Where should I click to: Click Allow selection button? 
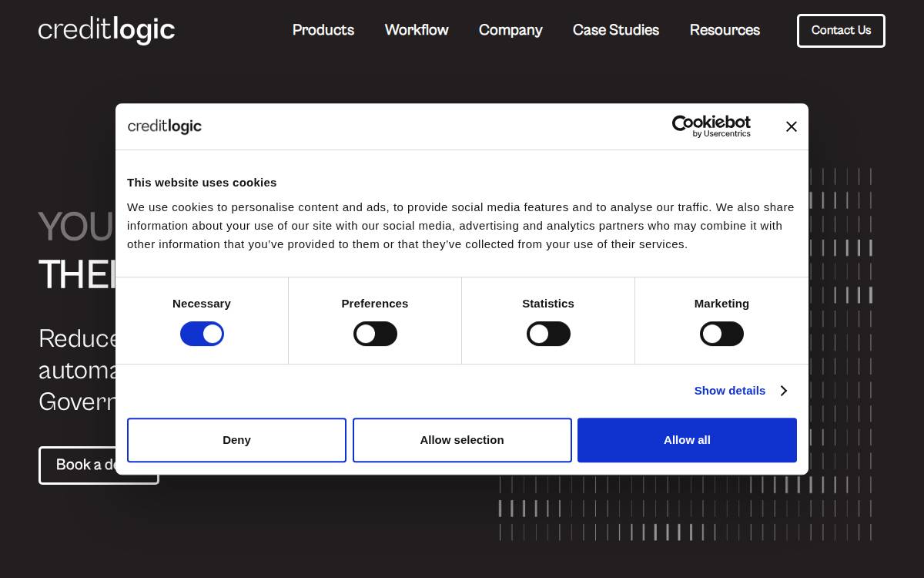click(x=462, y=440)
